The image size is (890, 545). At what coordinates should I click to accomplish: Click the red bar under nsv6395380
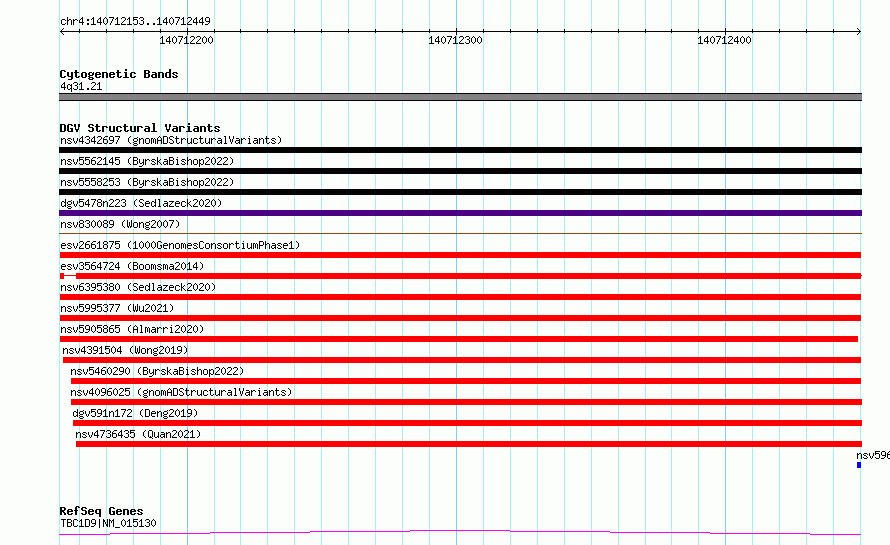click(x=460, y=297)
